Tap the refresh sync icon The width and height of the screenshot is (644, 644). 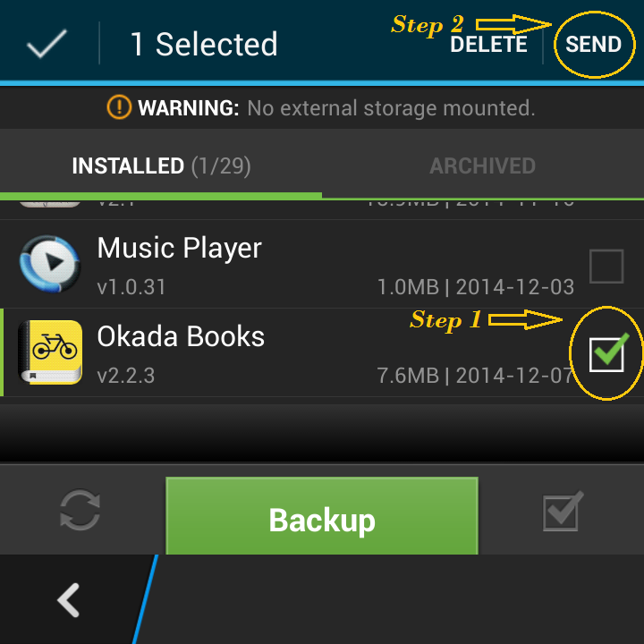[x=80, y=510]
